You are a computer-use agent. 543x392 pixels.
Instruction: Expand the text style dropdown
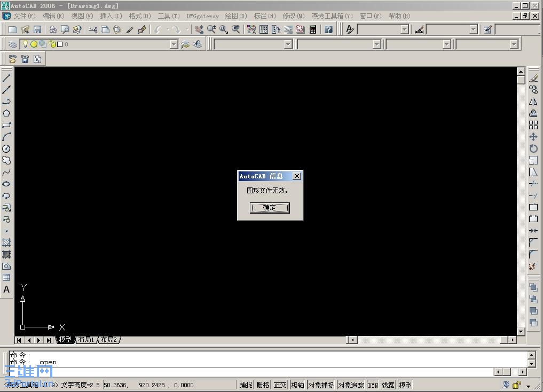click(405, 30)
